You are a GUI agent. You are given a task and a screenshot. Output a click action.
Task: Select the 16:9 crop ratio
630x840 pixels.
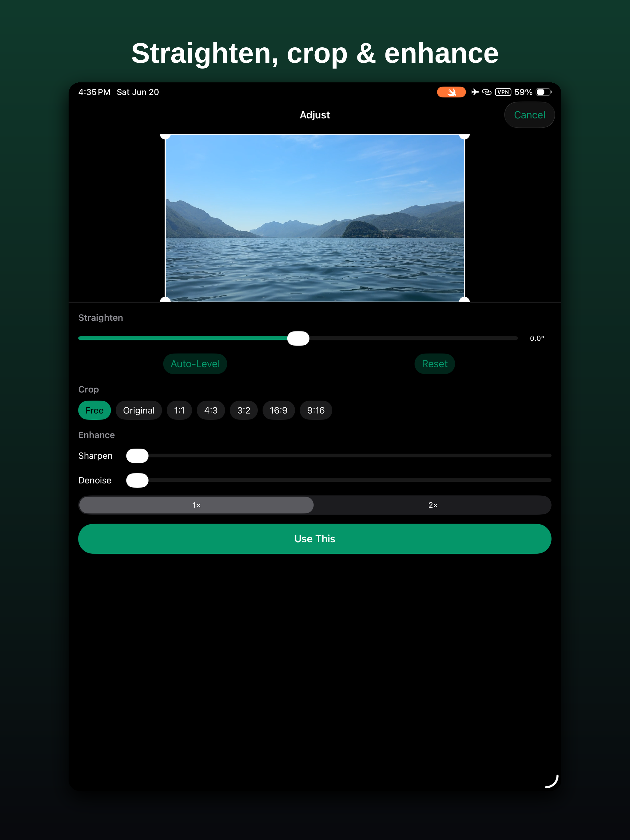[278, 410]
